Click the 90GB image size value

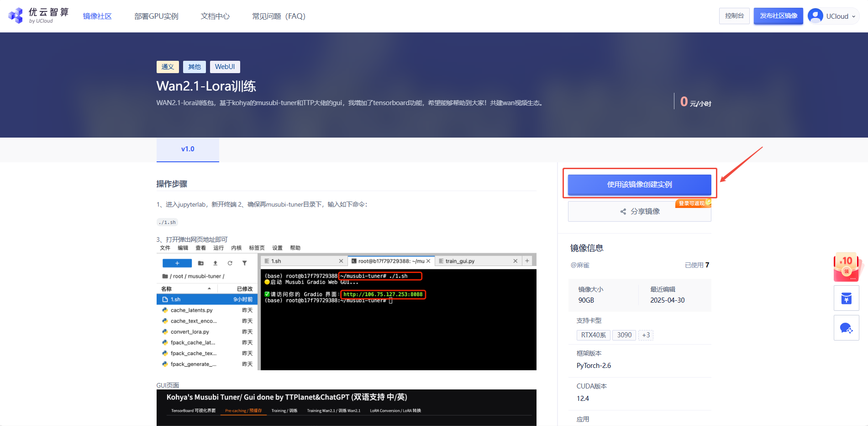[x=586, y=300]
